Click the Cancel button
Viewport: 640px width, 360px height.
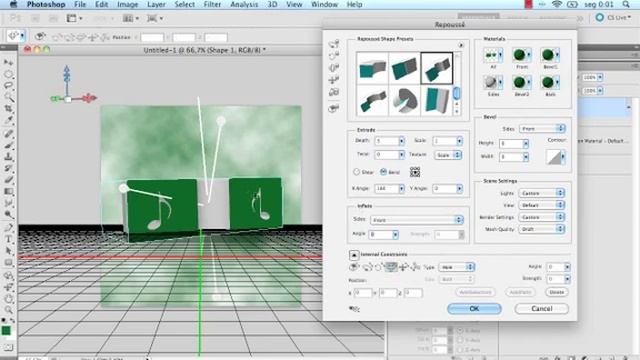pos(542,309)
